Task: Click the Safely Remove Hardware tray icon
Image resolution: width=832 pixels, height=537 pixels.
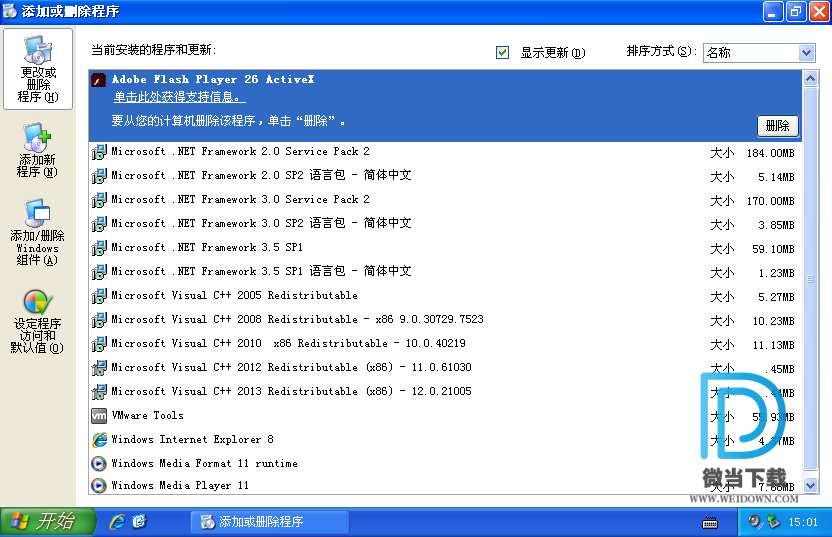Action: click(773, 522)
